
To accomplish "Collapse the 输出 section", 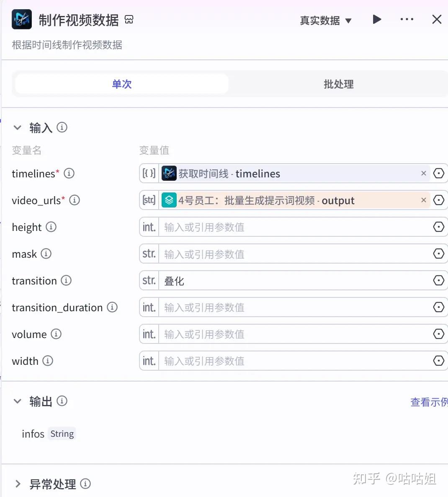I will (17, 401).
